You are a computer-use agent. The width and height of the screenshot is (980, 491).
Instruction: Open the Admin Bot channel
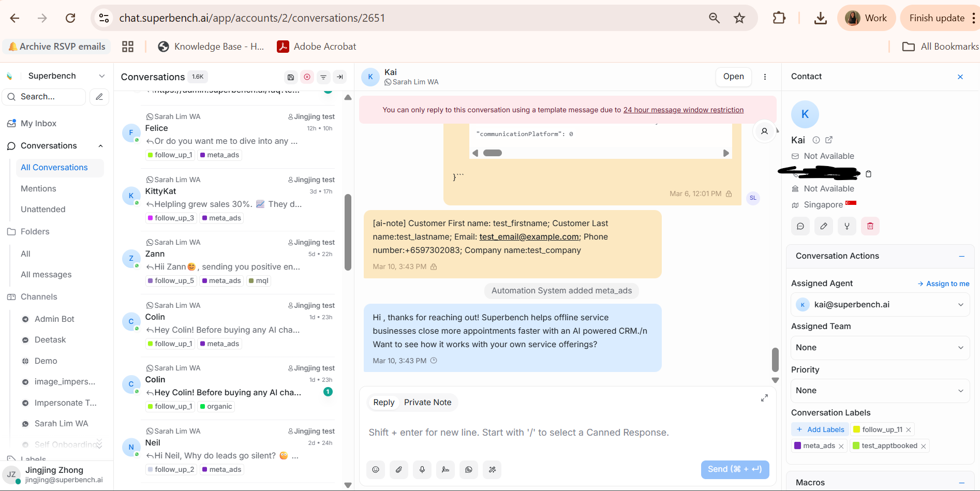pyautogui.click(x=54, y=319)
